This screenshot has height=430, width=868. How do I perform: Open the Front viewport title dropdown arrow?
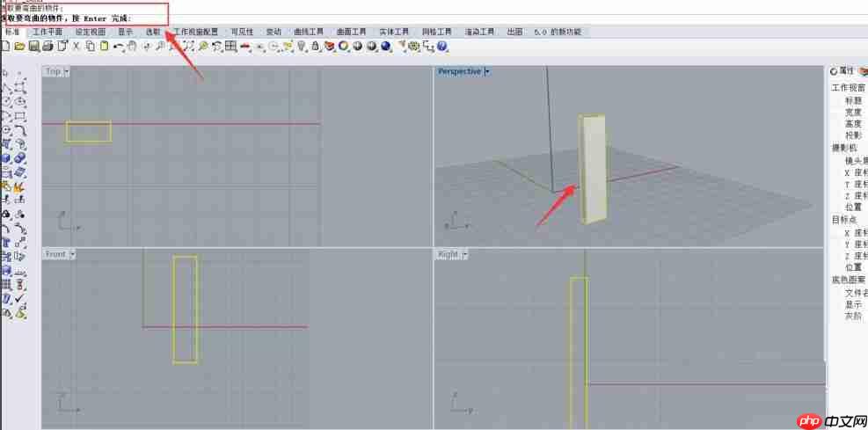tap(72, 254)
